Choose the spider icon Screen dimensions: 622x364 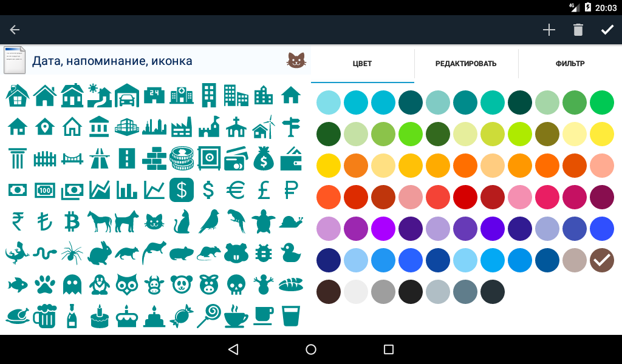(x=72, y=253)
